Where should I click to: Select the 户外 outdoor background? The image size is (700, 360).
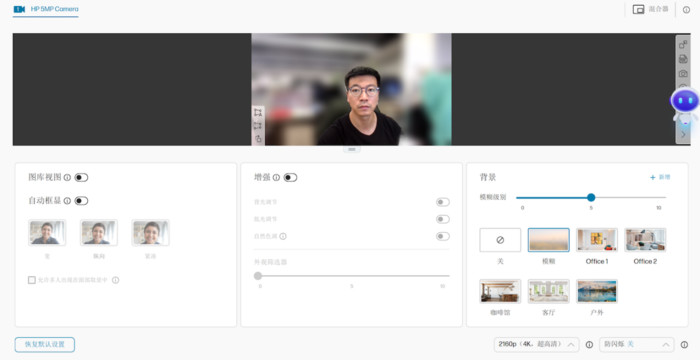(x=597, y=291)
